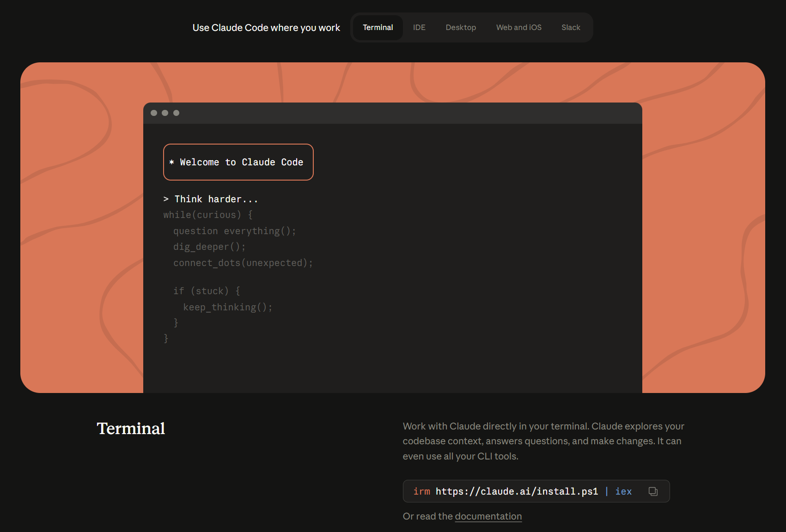Click the 'keep_thinking();' code line
Image resolution: width=786 pixels, height=532 pixels.
227,307
